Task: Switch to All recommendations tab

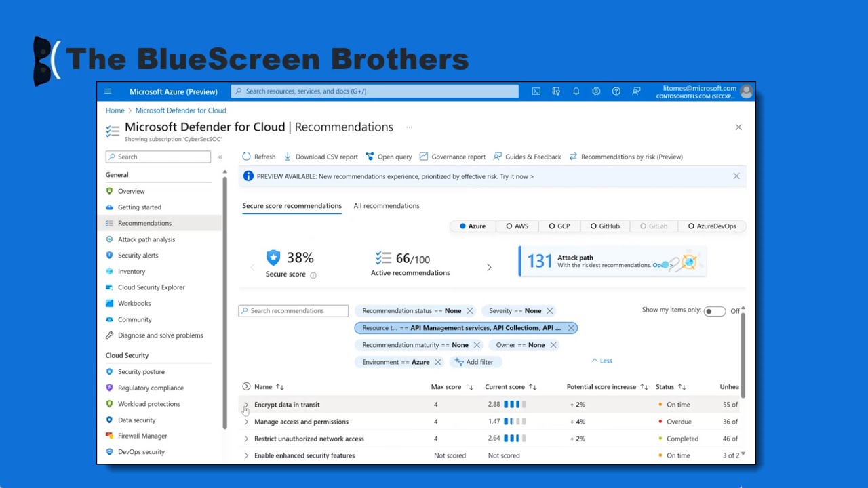Action: 387,206
